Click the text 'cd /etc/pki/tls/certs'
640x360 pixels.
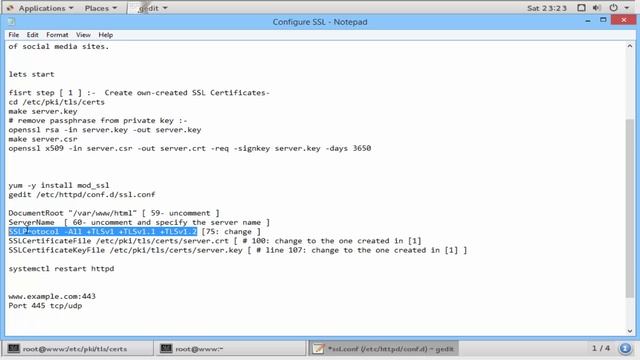point(56,102)
